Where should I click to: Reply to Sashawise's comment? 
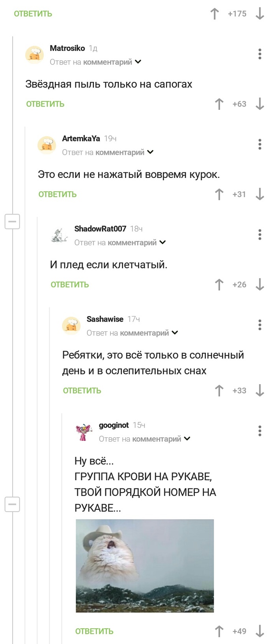pos(82,390)
